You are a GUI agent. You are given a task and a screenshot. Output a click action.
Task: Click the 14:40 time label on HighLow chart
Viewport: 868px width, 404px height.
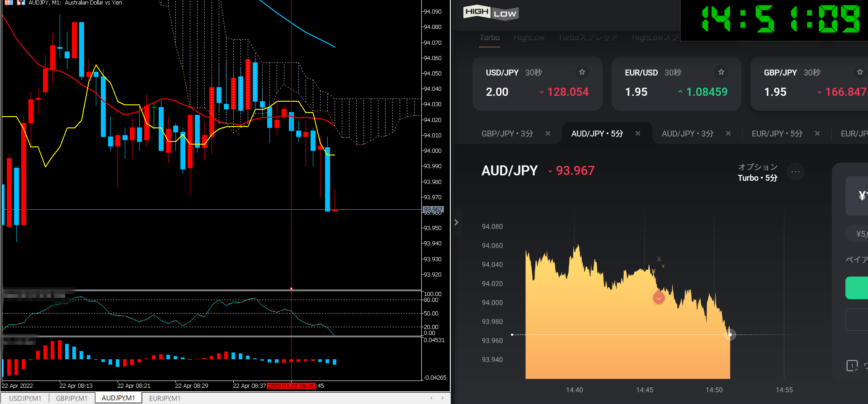tap(575, 390)
